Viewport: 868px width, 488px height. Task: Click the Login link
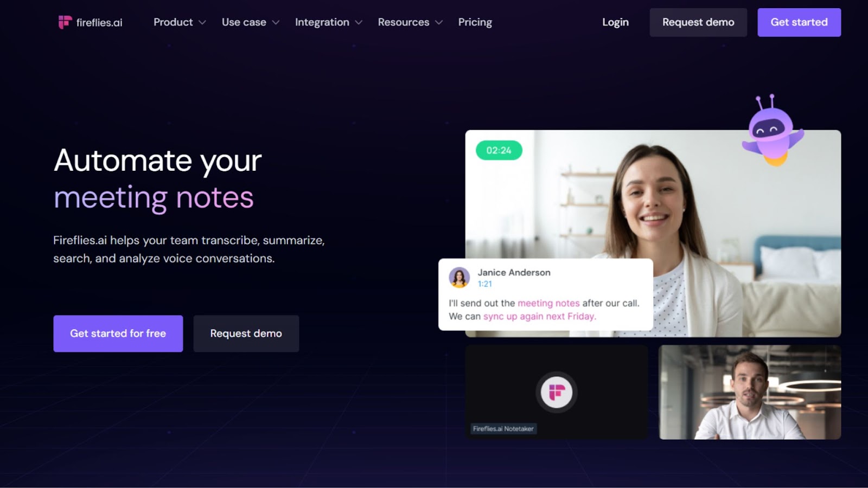point(615,22)
